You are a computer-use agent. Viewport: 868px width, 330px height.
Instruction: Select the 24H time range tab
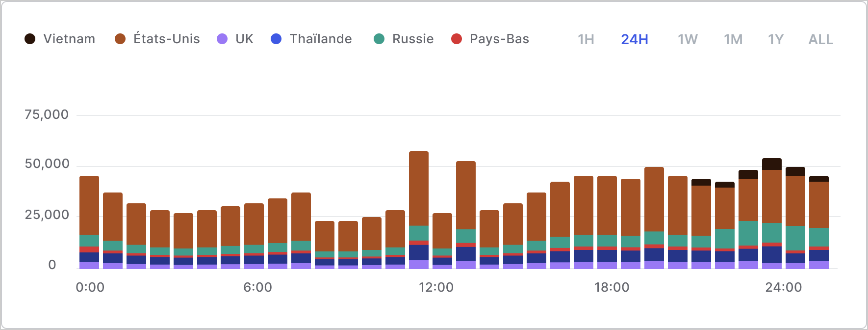(x=635, y=39)
